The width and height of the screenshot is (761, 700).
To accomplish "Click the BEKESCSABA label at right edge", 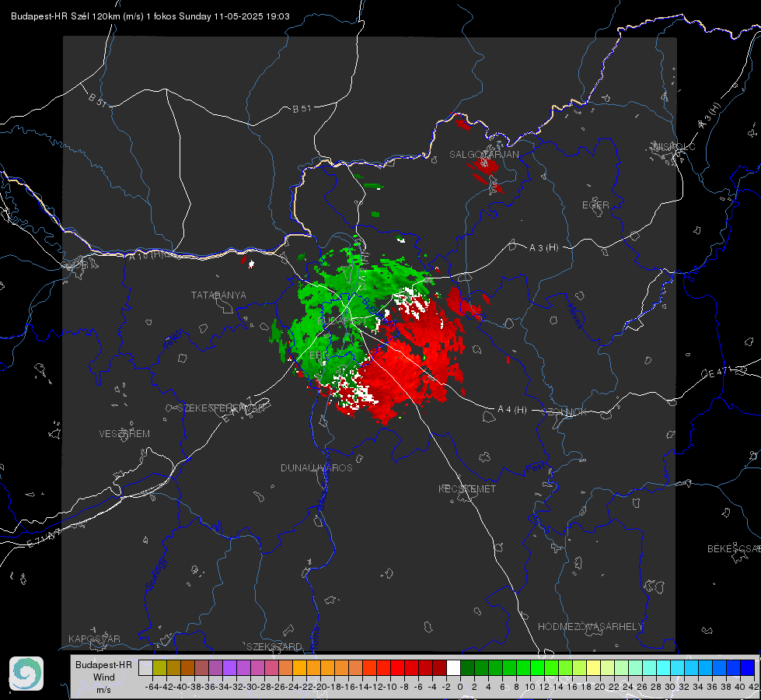I will [x=733, y=548].
